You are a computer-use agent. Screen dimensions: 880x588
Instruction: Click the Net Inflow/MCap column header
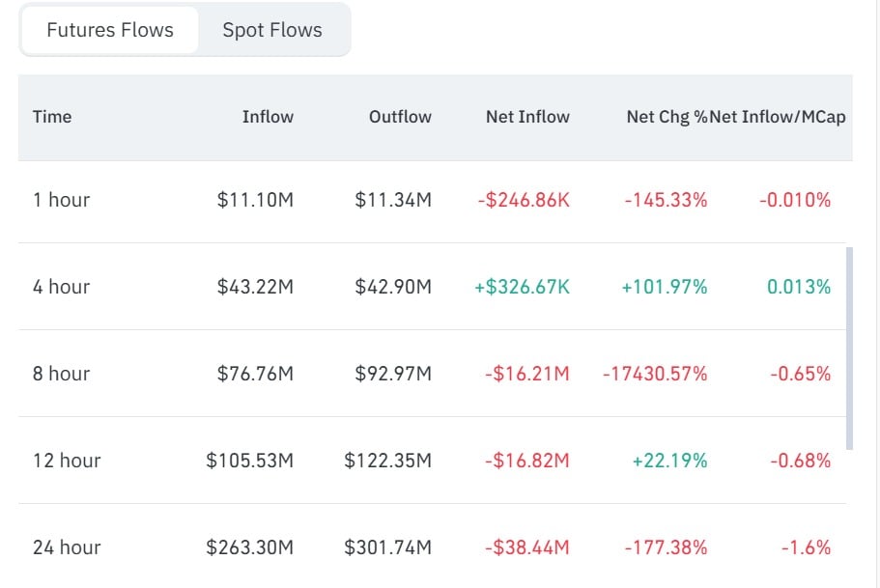click(778, 117)
